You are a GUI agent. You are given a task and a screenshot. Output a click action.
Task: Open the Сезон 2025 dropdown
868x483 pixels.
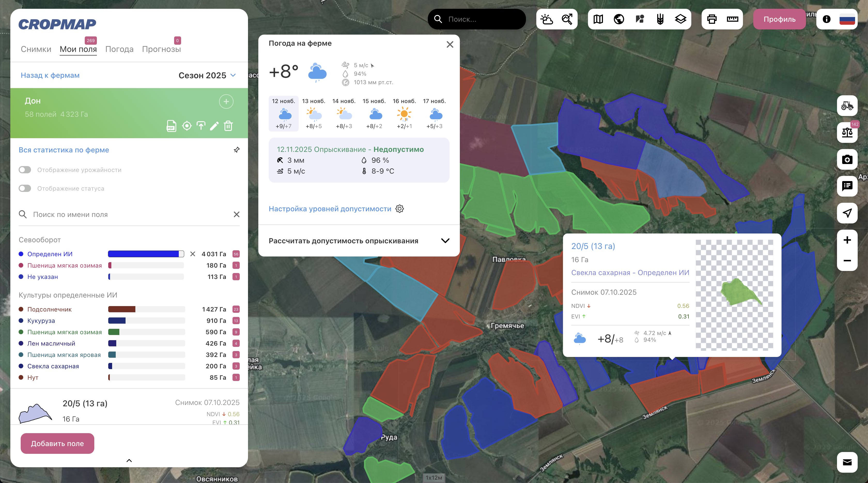(207, 75)
